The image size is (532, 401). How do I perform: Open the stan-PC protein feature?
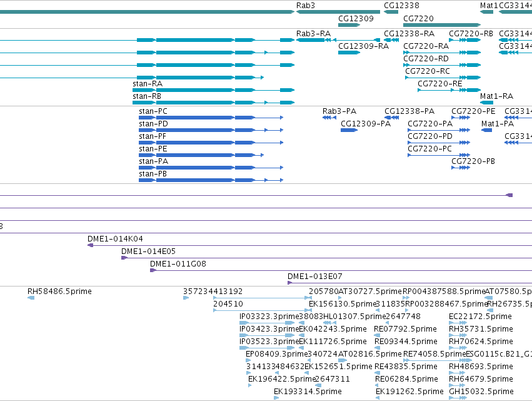pyautogui.click(x=211, y=118)
